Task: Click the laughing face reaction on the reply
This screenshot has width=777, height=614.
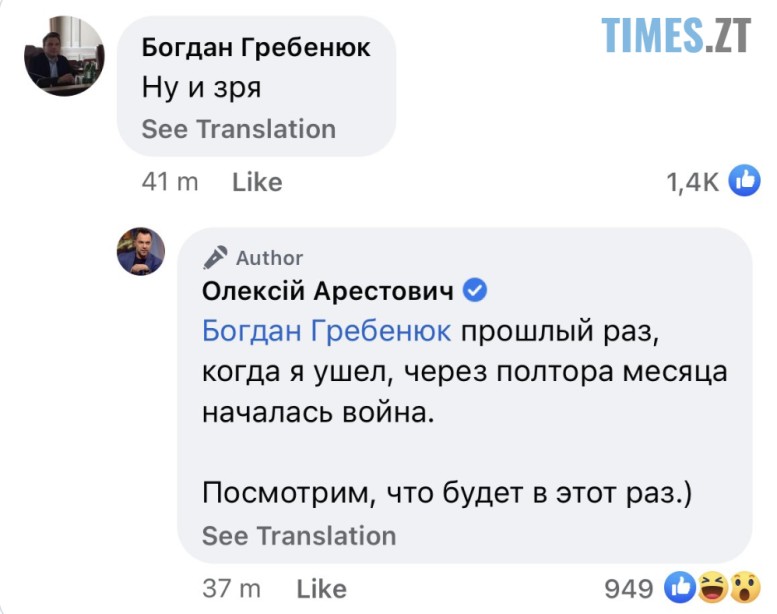Action: 712,587
